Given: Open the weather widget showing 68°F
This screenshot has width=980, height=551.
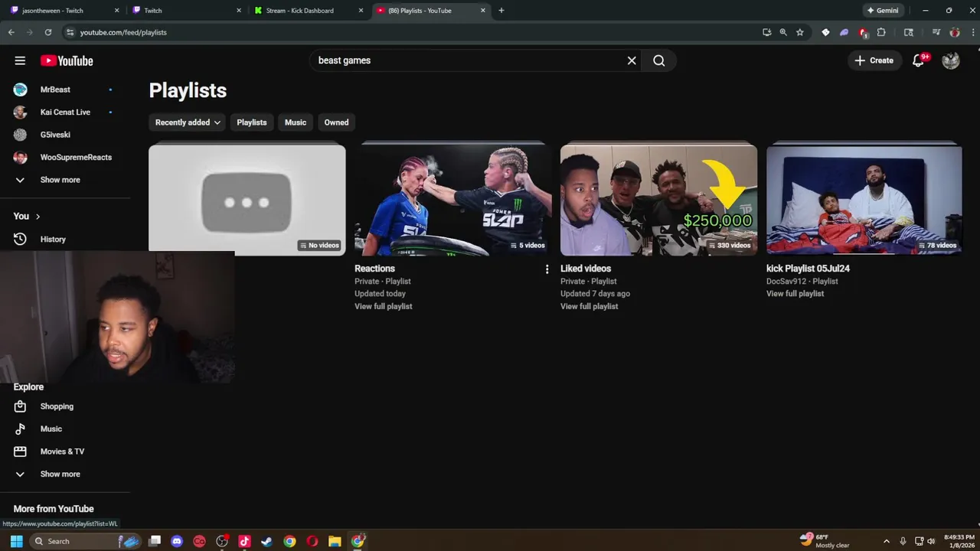Looking at the screenshot, I should tap(824, 541).
